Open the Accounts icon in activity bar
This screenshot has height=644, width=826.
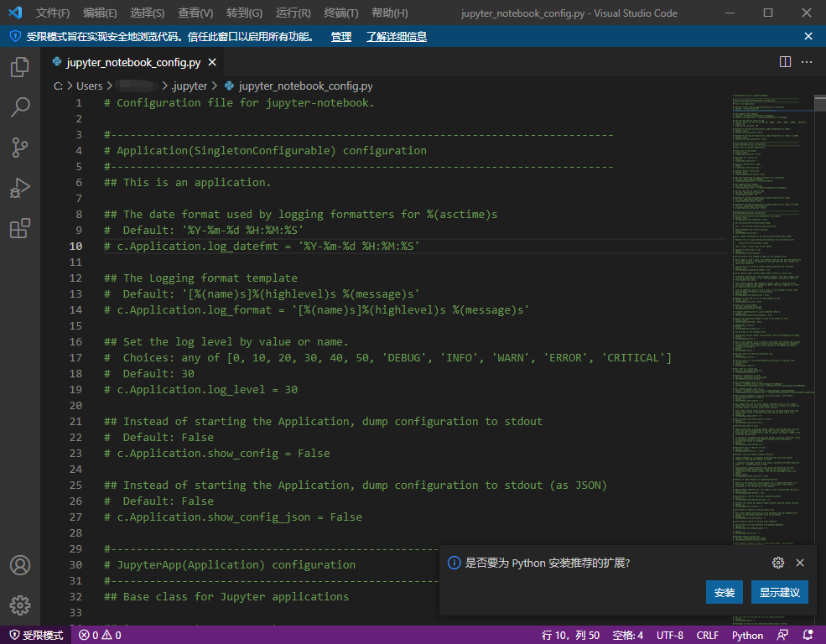coord(20,565)
